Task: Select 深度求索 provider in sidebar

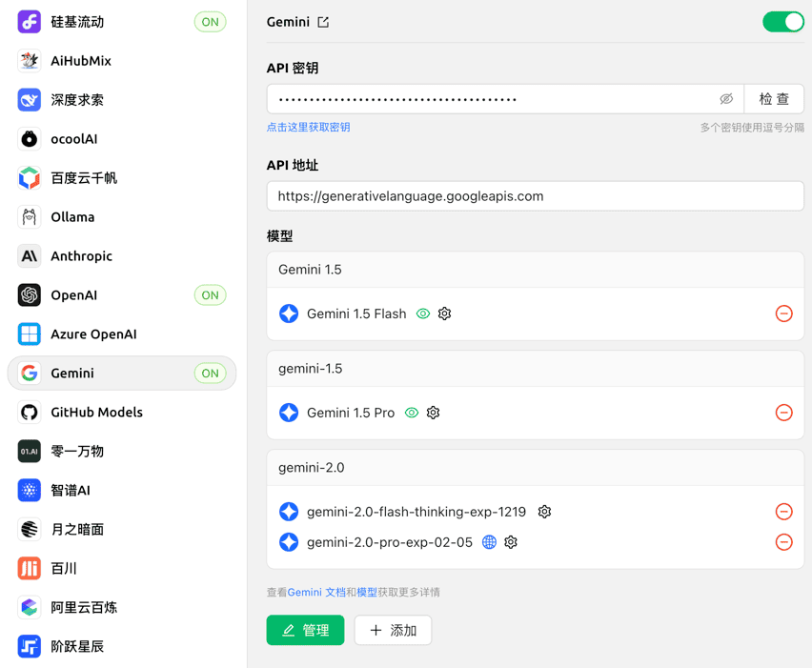Action: tap(122, 100)
